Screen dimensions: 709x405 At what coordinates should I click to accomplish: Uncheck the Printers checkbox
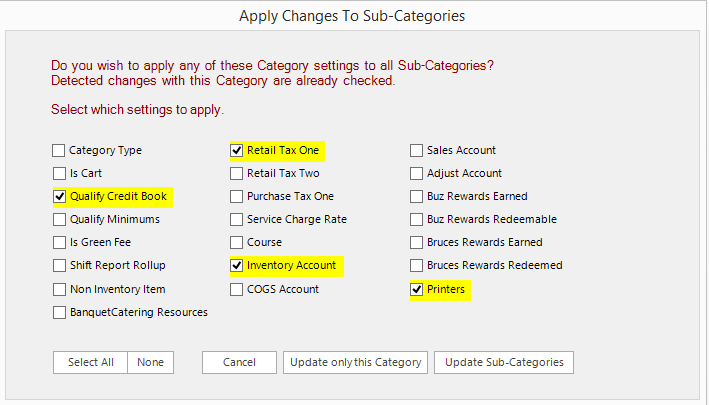click(417, 290)
